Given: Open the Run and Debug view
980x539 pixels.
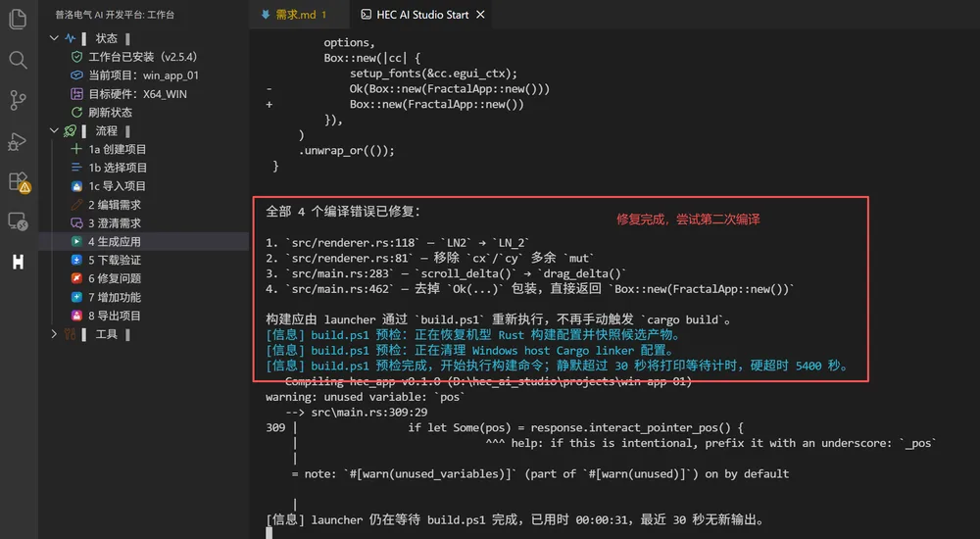Looking at the screenshot, I should pyautogui.click(x=18, y=141).
